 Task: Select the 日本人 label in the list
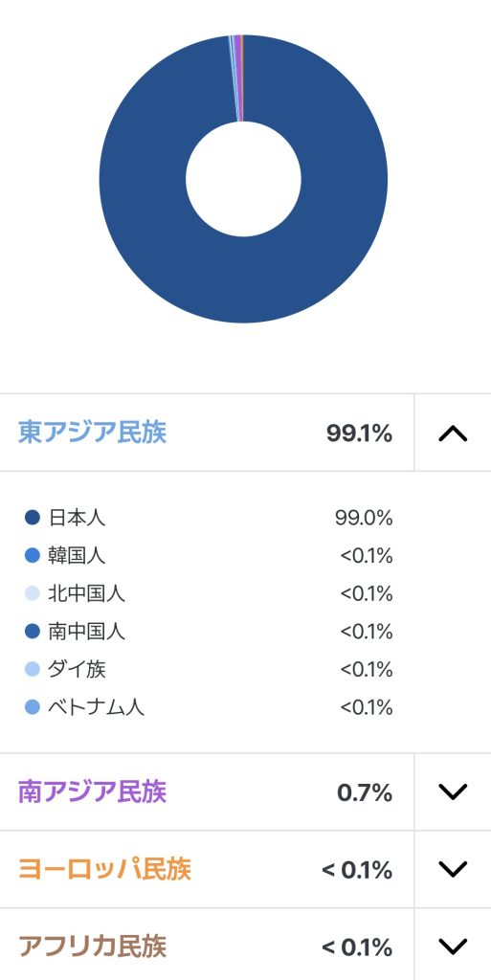tap(77, 518)
